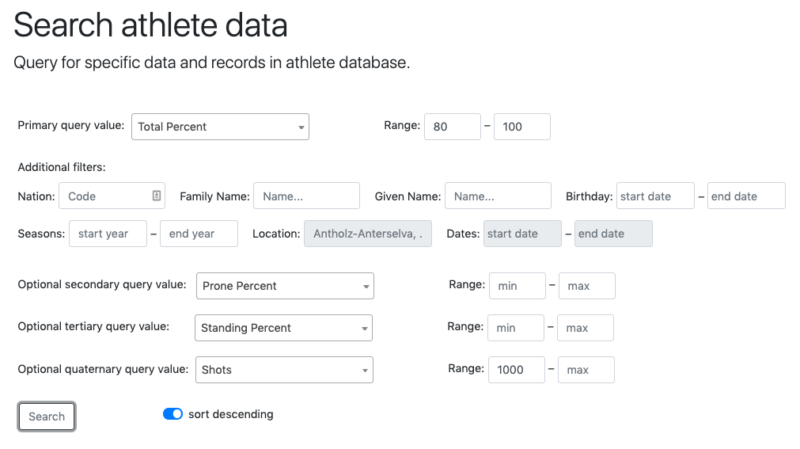
Task: Toggle the sort descending switch
Action: 173,414
